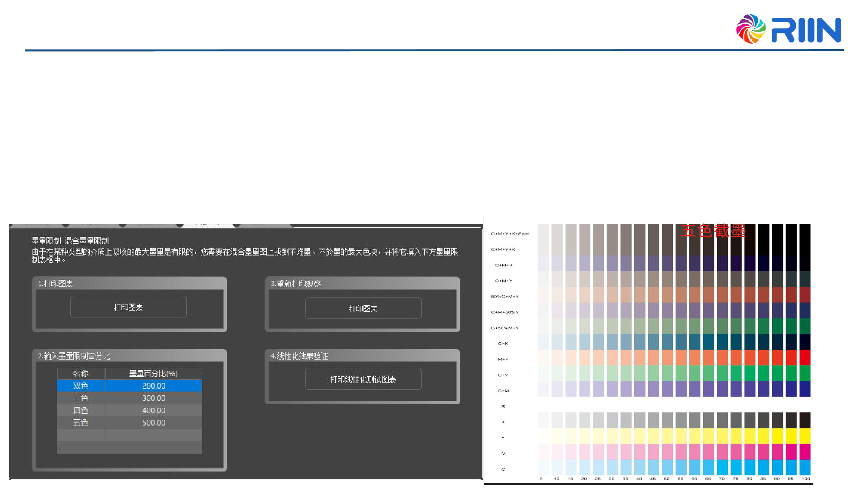Click the 500.00 ink limit value
The width and height of the screenshot is (868, 488).
154,422
